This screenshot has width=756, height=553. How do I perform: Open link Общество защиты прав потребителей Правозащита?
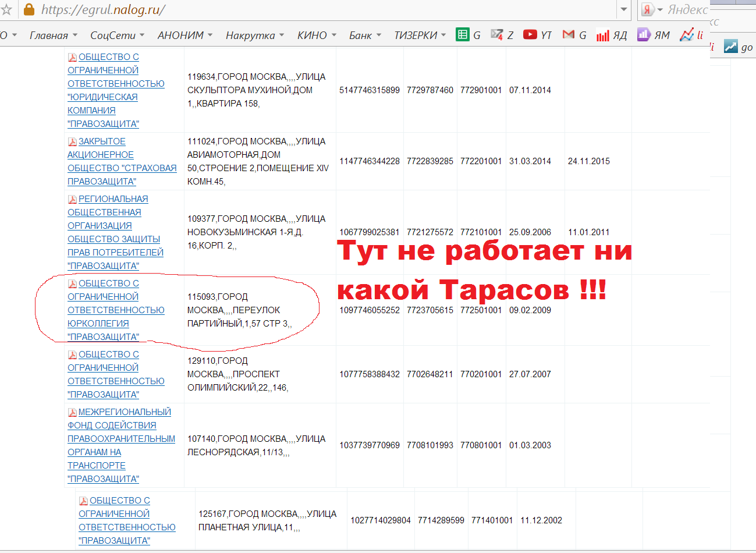(x=115, y=232)
